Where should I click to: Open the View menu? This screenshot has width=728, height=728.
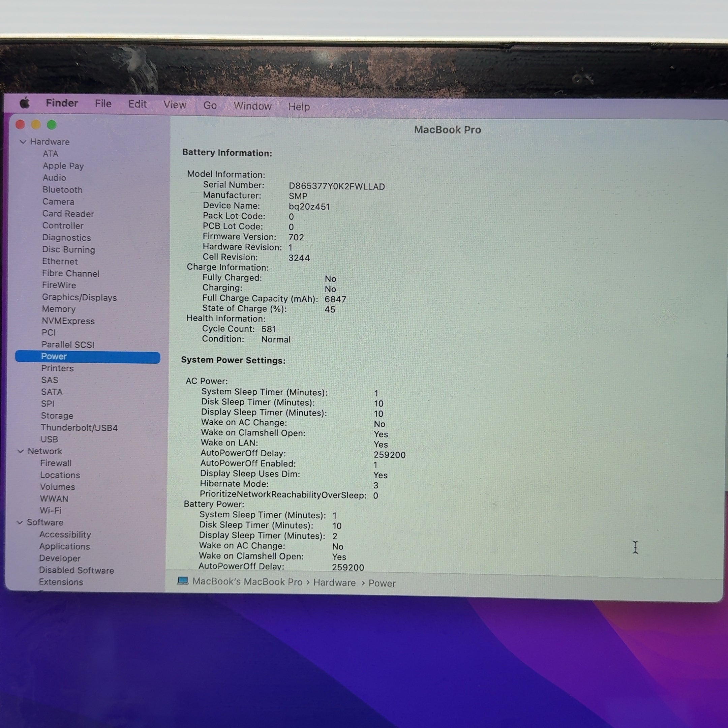point(175,105)
